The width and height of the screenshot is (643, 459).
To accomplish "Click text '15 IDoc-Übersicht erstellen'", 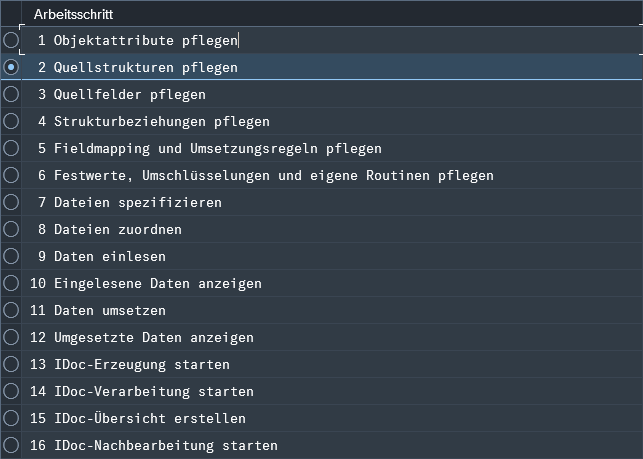I will [x=138, y=418].
